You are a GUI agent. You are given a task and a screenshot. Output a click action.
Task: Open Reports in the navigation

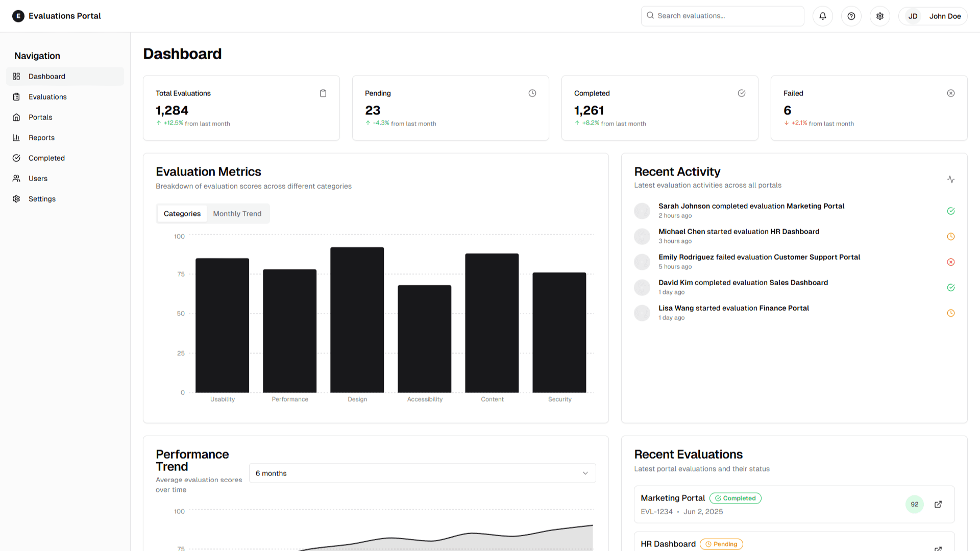(65, 138)
